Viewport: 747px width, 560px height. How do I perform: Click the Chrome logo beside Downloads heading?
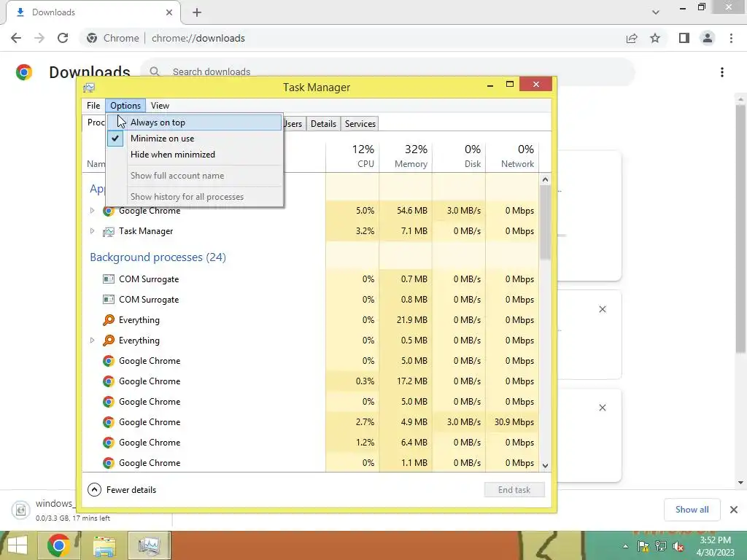coord(24,72)
